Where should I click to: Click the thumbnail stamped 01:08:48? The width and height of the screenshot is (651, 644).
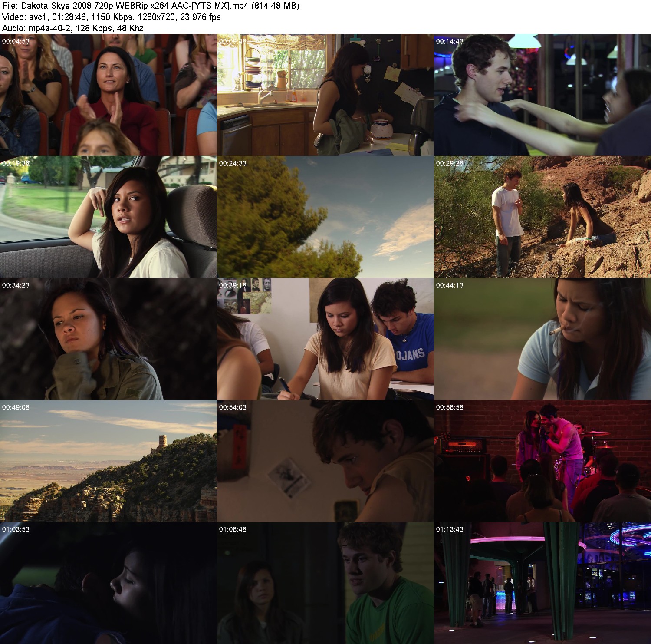click(x=325, y=583)
